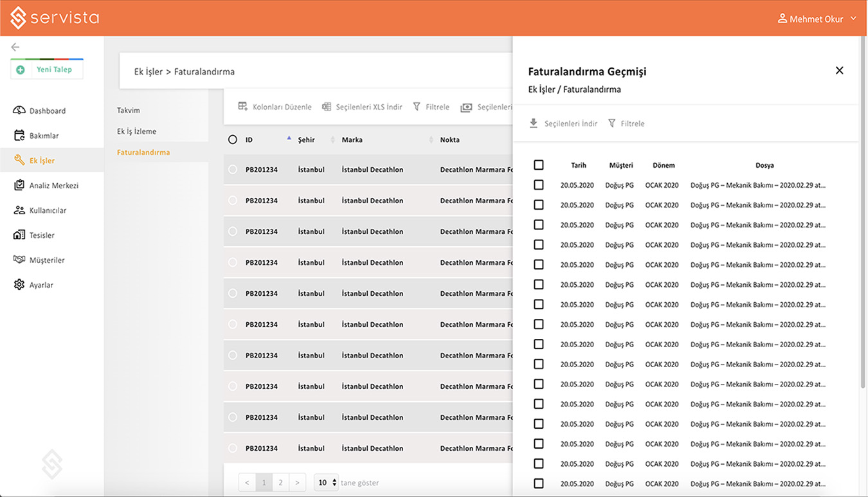Click the Seçilenleri İndir download icon
Viewport: 868px width, 497px height.
[x=534, y=123]
